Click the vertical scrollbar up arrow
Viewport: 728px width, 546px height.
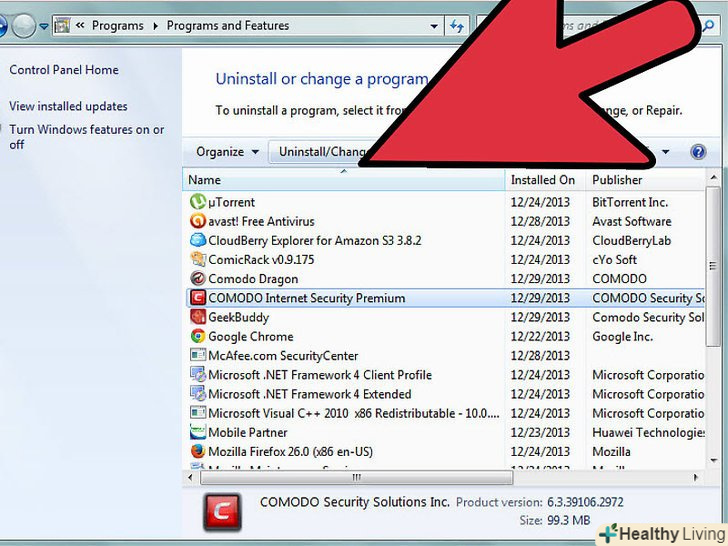point(713,178)
